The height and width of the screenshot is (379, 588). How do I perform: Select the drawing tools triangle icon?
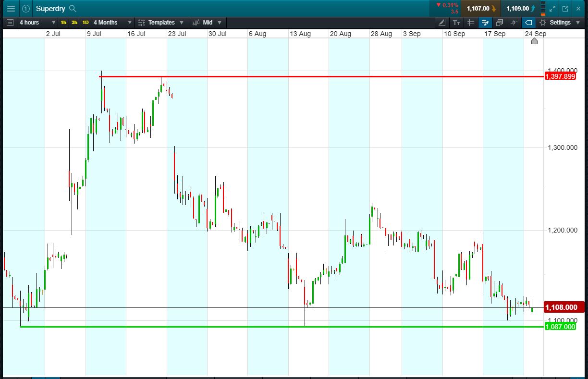442,23
